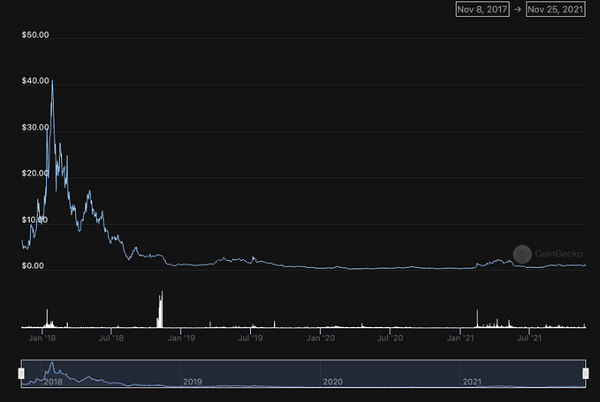600x402 pixels.
Task: Click the right range navigator handle
Action: [585, 373]
